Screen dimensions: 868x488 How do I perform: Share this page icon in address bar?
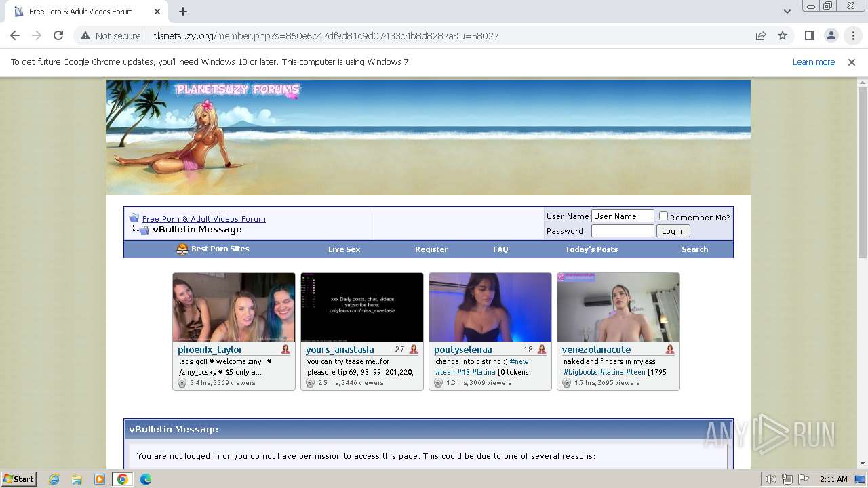click(x=761, y=36)
